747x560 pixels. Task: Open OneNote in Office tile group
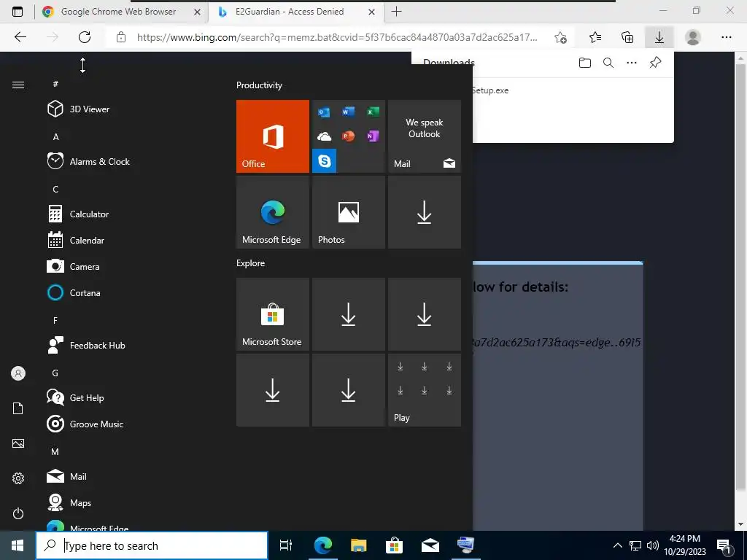point(373,136)
